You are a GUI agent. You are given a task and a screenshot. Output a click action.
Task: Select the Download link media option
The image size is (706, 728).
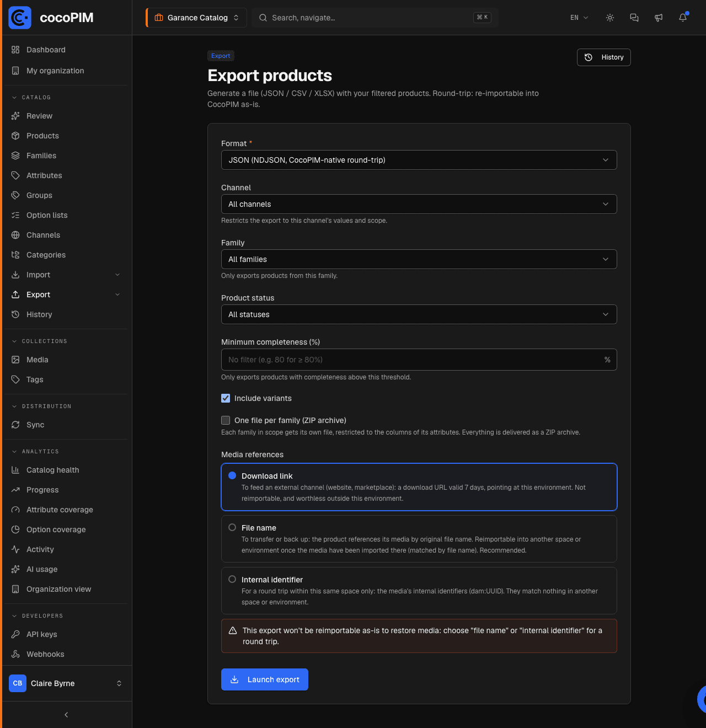coord(419,487)
